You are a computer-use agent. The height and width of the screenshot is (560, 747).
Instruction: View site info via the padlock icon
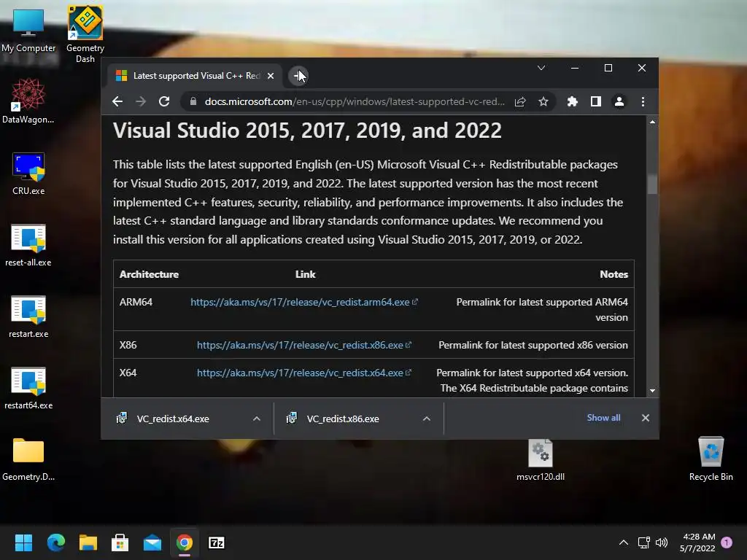pyautogui.click(x=193, y=101)
